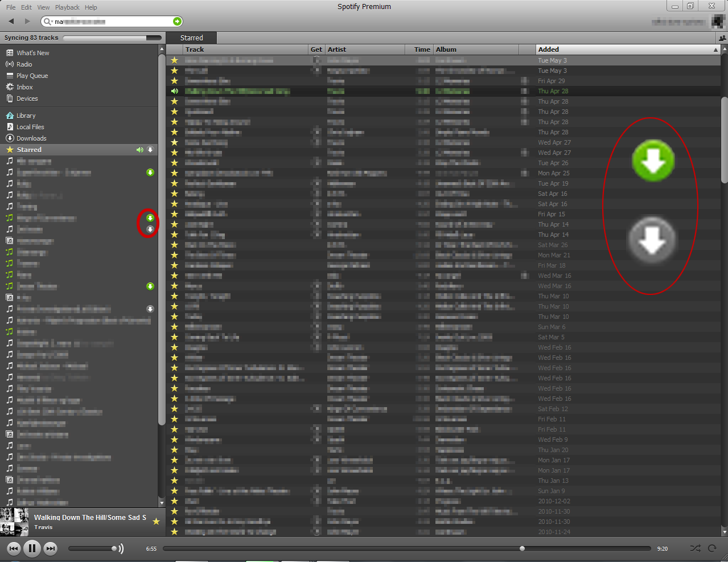Viewport: 728px width, 562px height.
Task: Toggle the star on the Sat Mar 26 row
Action: click(x=174, y=245)
